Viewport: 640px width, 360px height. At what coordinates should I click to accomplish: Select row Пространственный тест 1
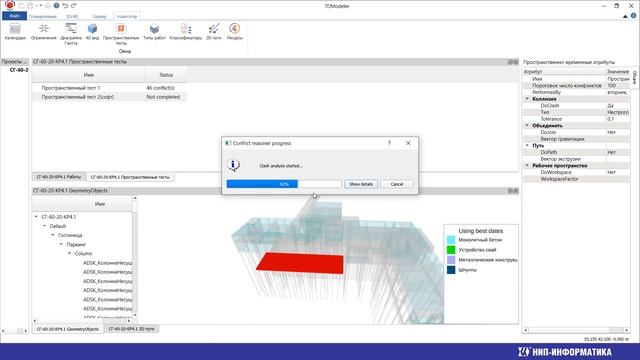[109, 88]
